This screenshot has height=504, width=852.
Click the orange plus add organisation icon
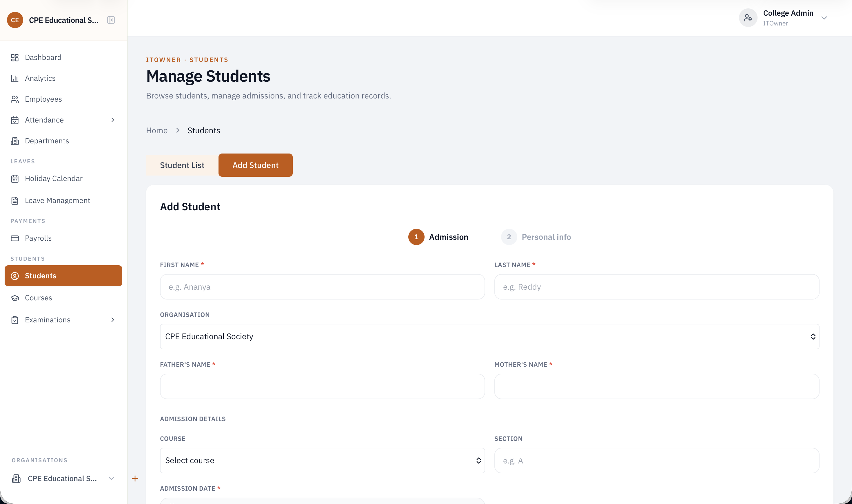click(x=135, y=479)
